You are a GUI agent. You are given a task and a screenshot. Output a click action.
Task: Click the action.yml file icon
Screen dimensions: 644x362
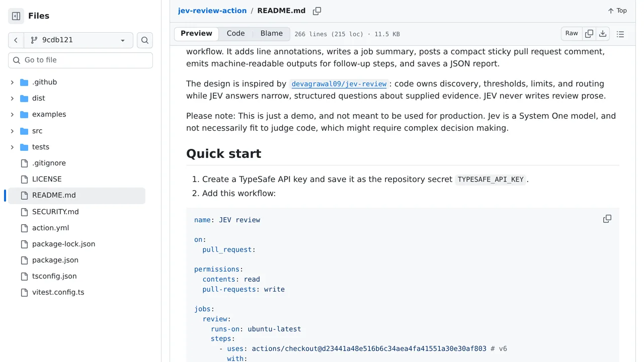pos(24,228)
